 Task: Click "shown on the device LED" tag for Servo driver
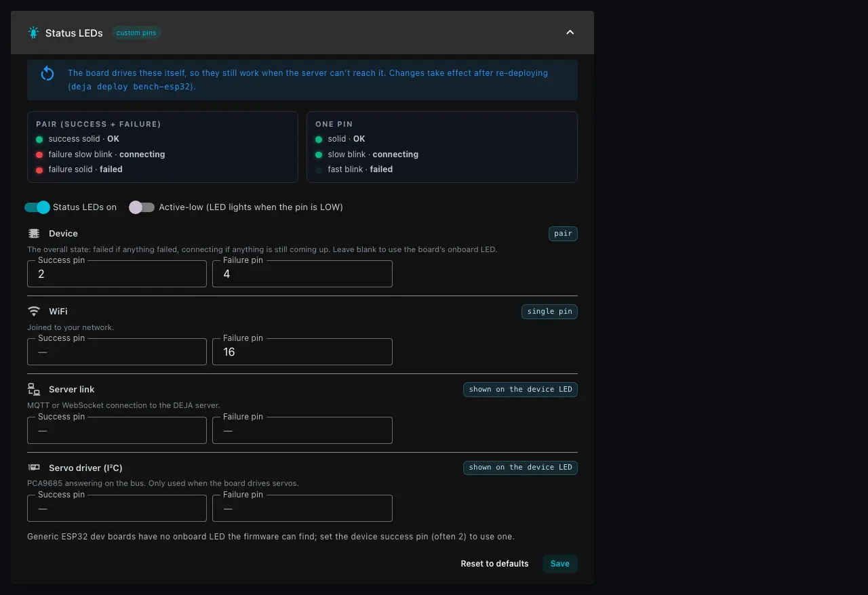(520, 468)
